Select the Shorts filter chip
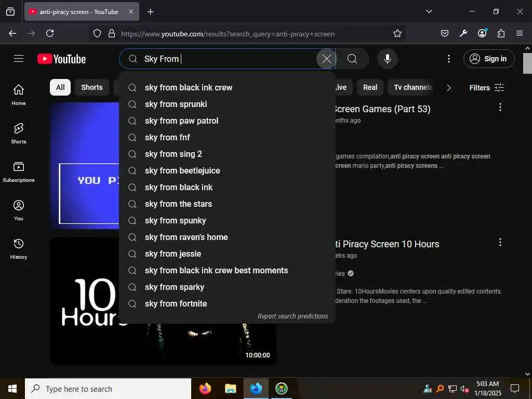This screenshot has height=399, width=532. point(91,87)
